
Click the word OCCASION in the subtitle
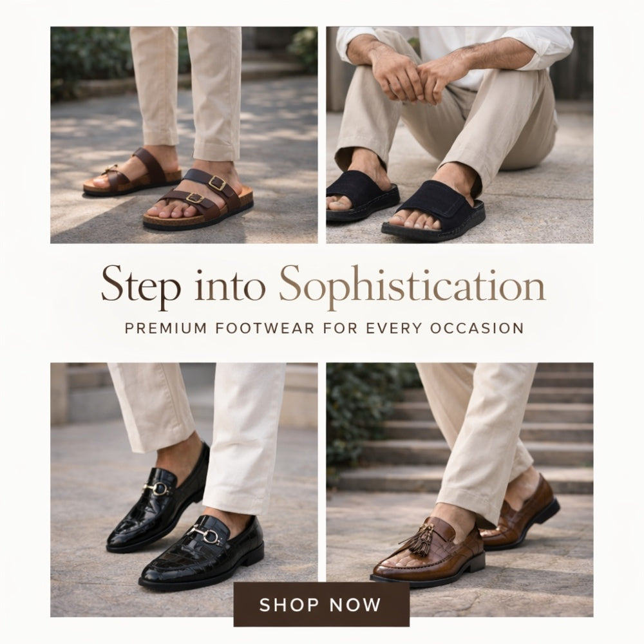point(477,328)
